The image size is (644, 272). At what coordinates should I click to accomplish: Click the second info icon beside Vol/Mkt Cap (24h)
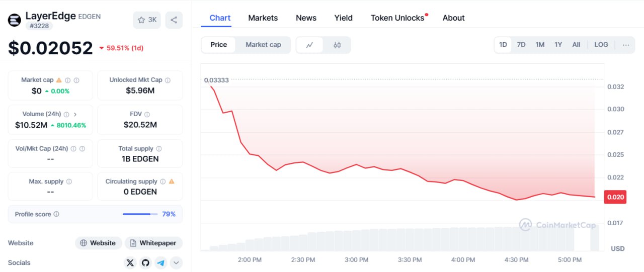tap(82, 149)
